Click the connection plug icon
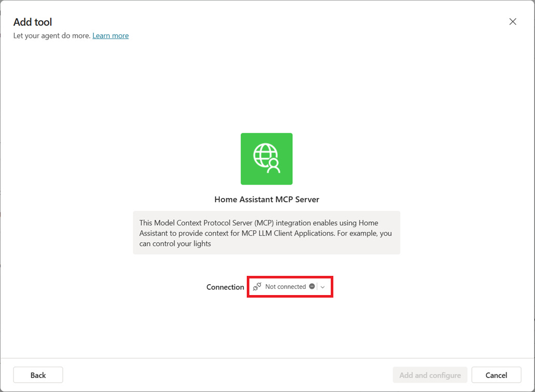 257,287
